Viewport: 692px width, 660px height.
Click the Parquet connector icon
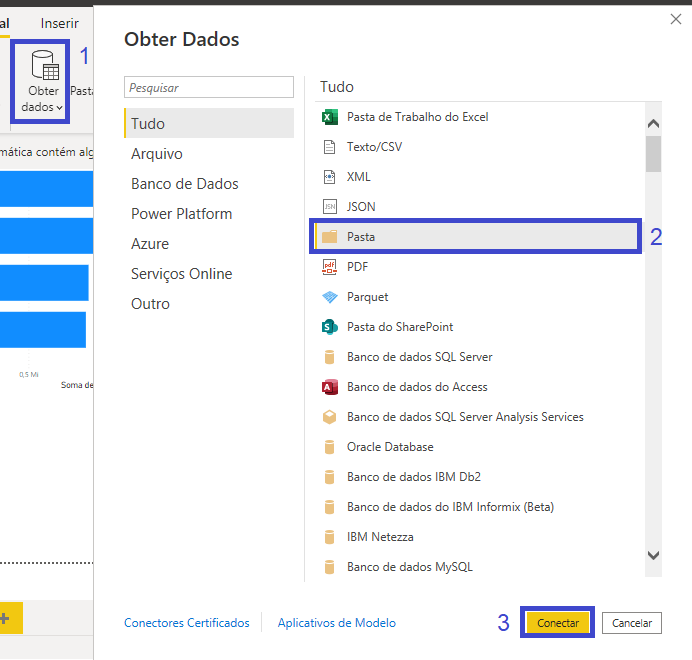point(330,297)
